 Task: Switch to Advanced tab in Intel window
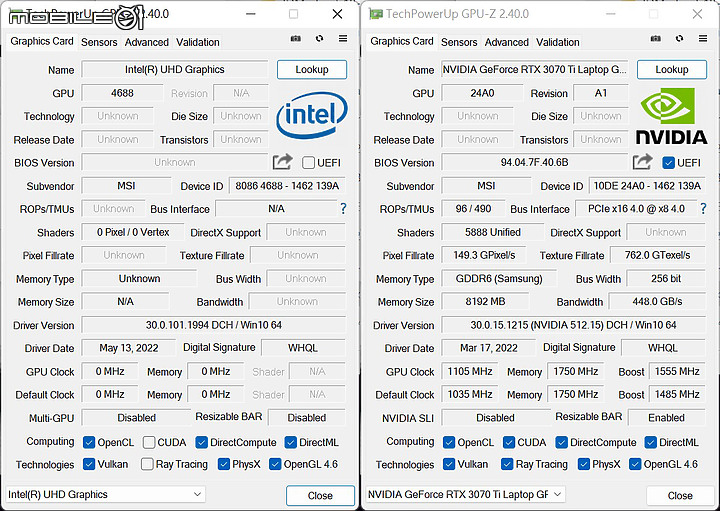pos(146,42)
